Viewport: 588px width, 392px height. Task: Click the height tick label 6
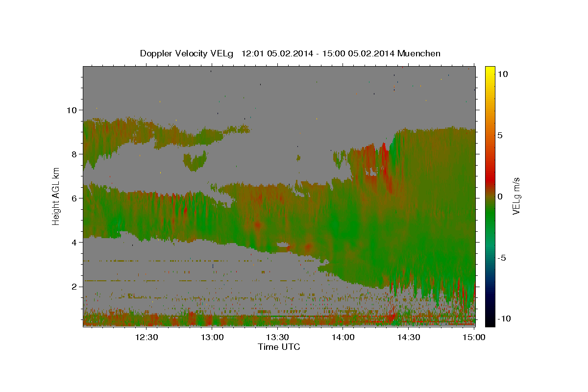tap(74, 198)
